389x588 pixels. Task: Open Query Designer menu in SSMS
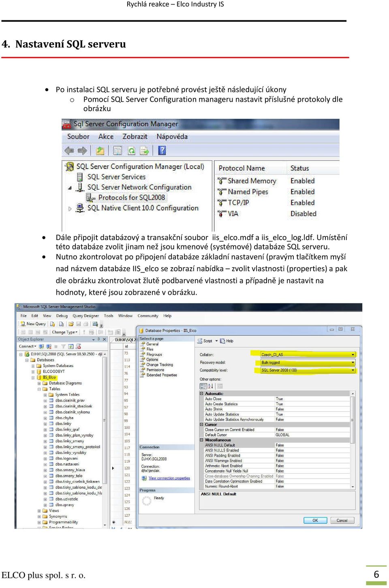[85, 316]
